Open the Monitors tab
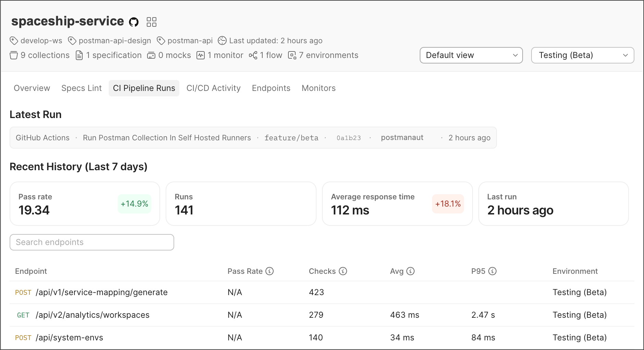The height and width of the screenshot is (350, 644). 318,88
